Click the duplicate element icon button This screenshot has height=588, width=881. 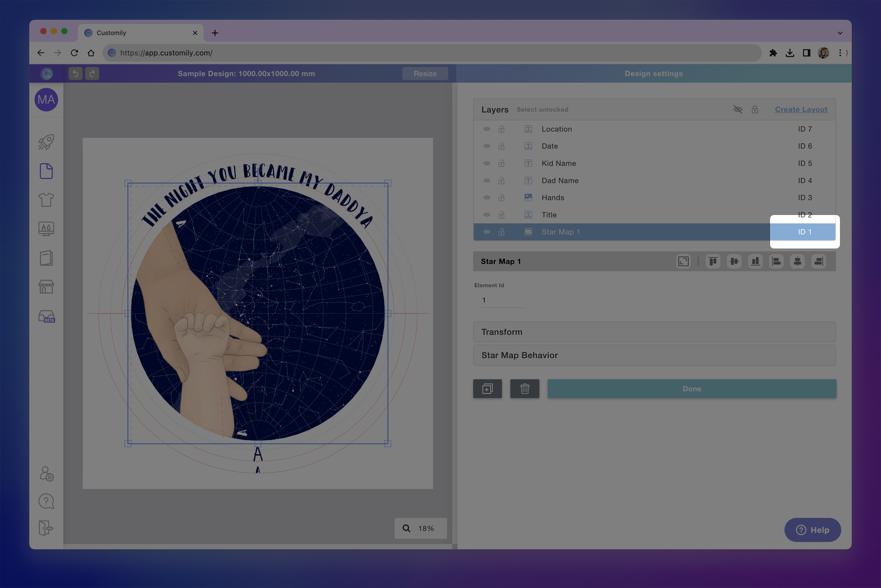pos(487,389)
